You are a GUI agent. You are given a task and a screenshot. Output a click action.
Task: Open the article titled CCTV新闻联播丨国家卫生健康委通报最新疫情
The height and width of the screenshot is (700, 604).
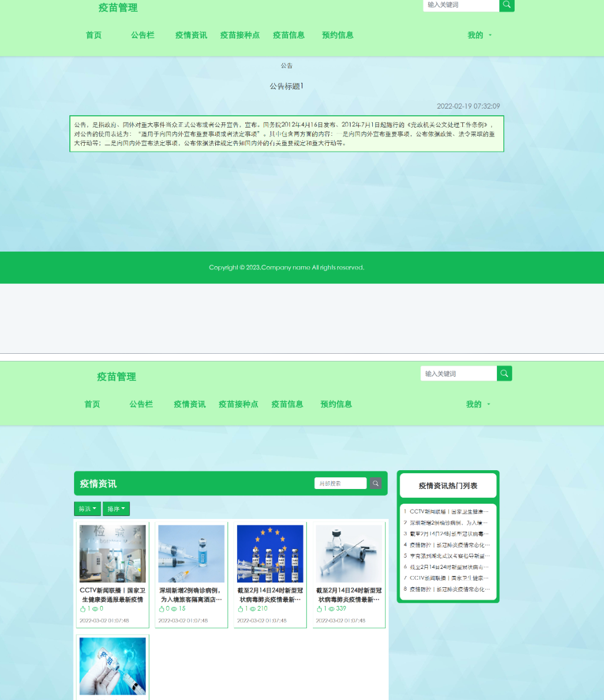click(x=112, y=595)
